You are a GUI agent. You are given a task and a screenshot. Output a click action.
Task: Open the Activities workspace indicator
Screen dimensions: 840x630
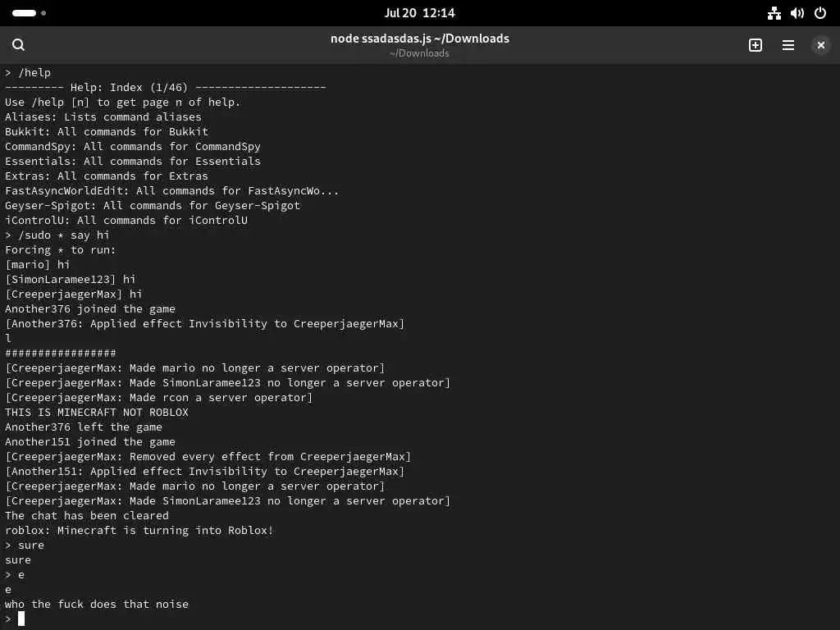[x=29, y=13]
